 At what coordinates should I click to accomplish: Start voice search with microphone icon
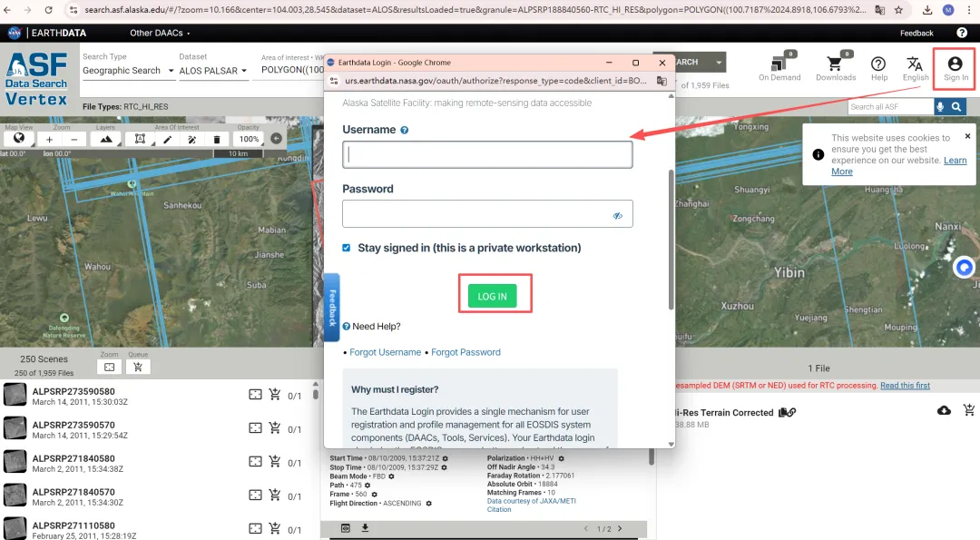pos(939,107)
